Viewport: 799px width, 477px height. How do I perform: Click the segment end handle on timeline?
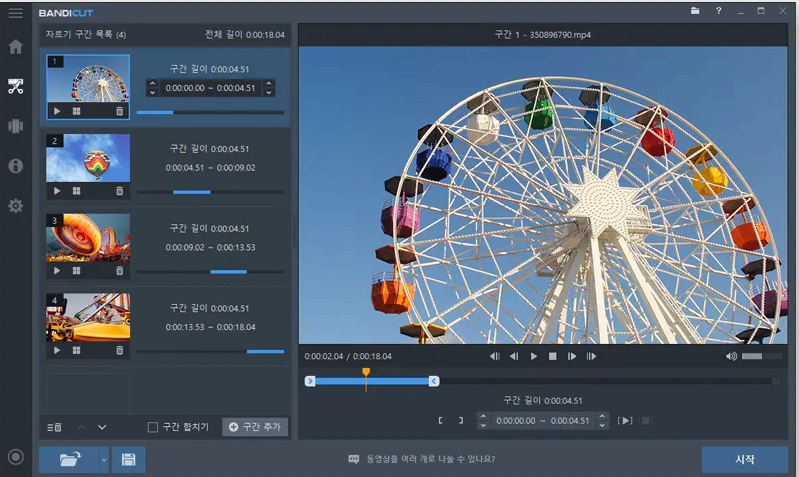[x=434, y=381]
